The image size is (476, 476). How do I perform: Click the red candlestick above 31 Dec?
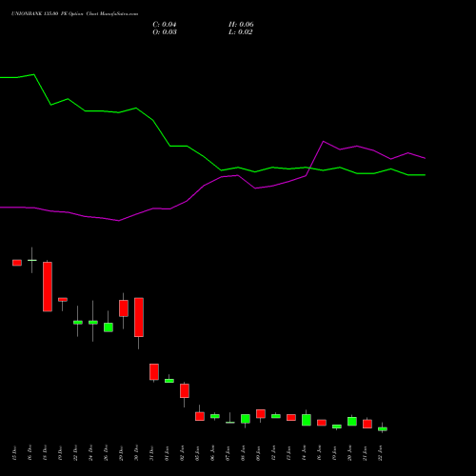(x=154, y=372)
